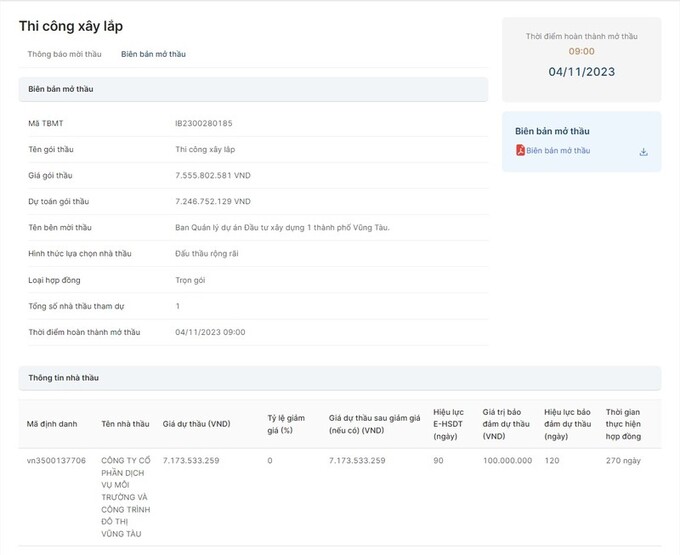This screenshot has height=555, width=680.
Task: Click the Dự toán gói thầu value 7.246.752.129 VND
Action: point(213,202)
